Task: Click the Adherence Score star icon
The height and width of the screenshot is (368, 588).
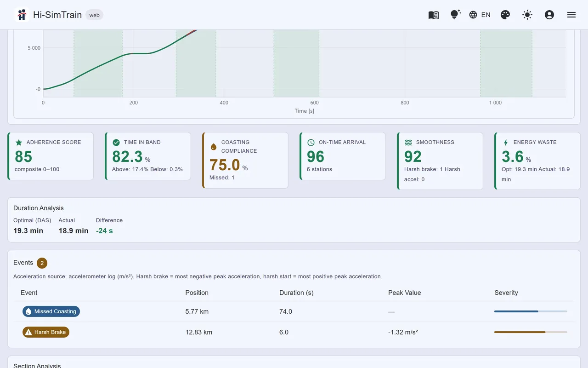Action: point(19,143)
